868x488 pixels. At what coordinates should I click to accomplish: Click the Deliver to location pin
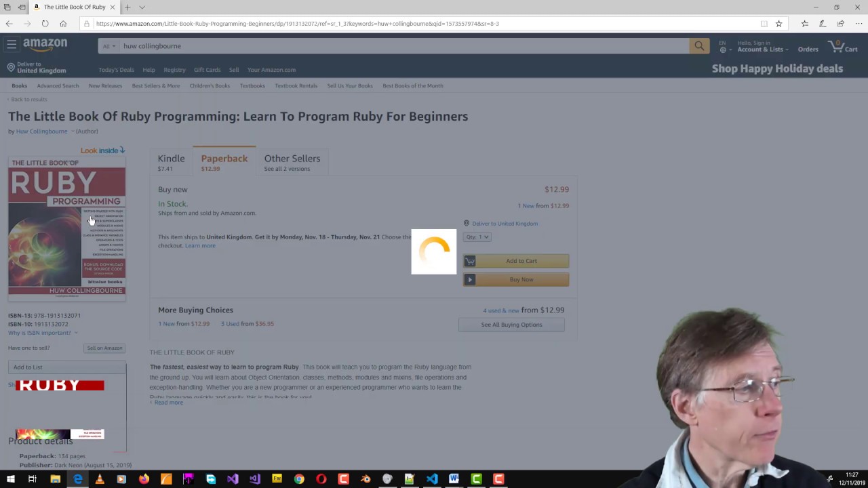[11, 68]
